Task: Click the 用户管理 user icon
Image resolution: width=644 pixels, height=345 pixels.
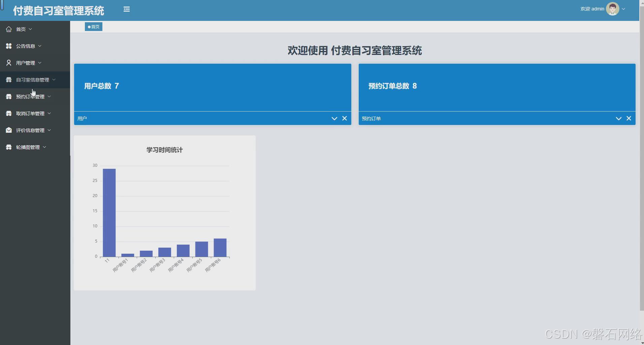Action: [9, 63]
